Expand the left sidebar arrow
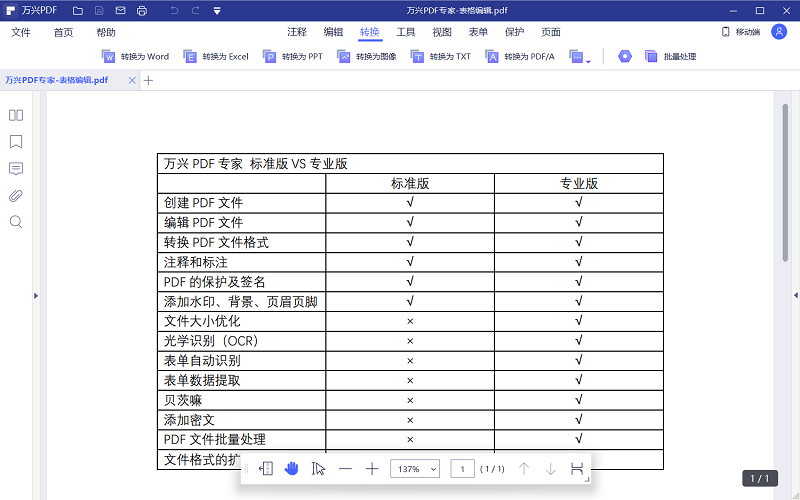Viewport: 800px width, 500px height. (36, 295)
